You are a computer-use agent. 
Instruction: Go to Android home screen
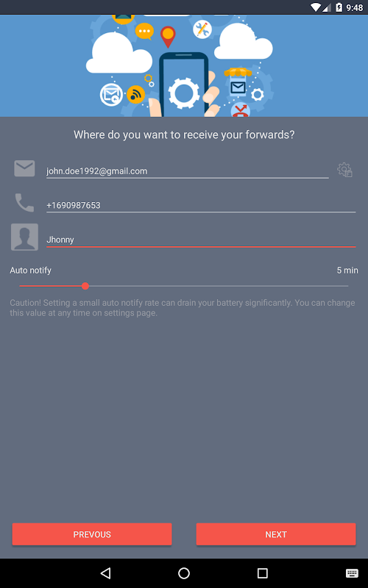click(184, 573)
